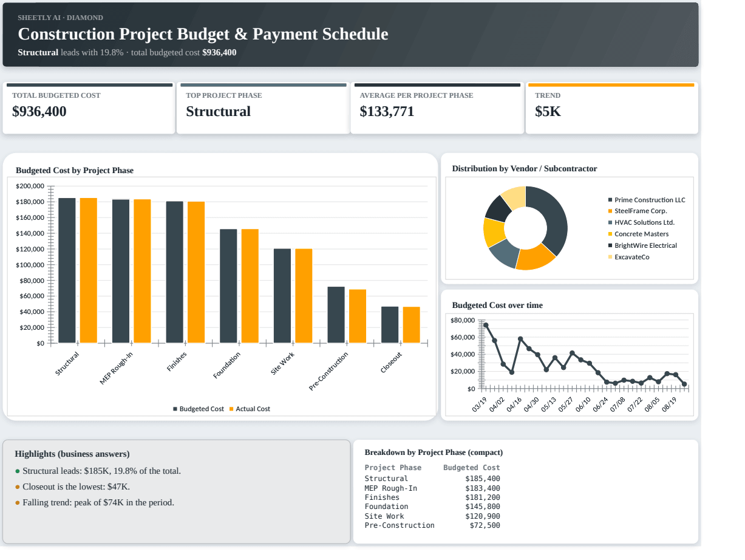Viewport: 745px width, 560px height.
Task: Click the Concrete Masters legend swatch
Action: coord(610,234)
